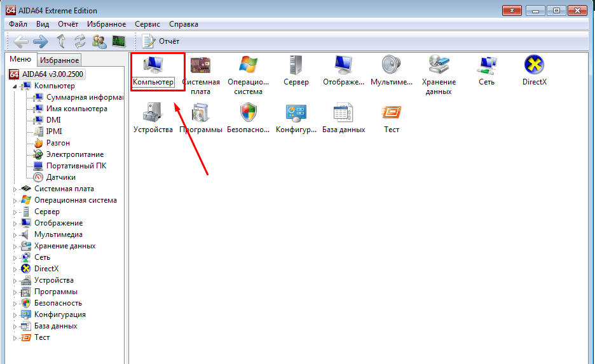Screen dimensions: 595x364
Task: Expand the Устройства tree node arrow
Action: click(x=15, y=281)
